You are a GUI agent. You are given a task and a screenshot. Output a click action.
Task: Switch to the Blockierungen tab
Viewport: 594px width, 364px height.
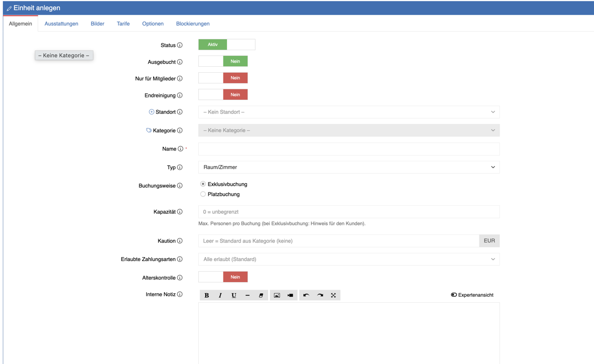click(193, 24)
